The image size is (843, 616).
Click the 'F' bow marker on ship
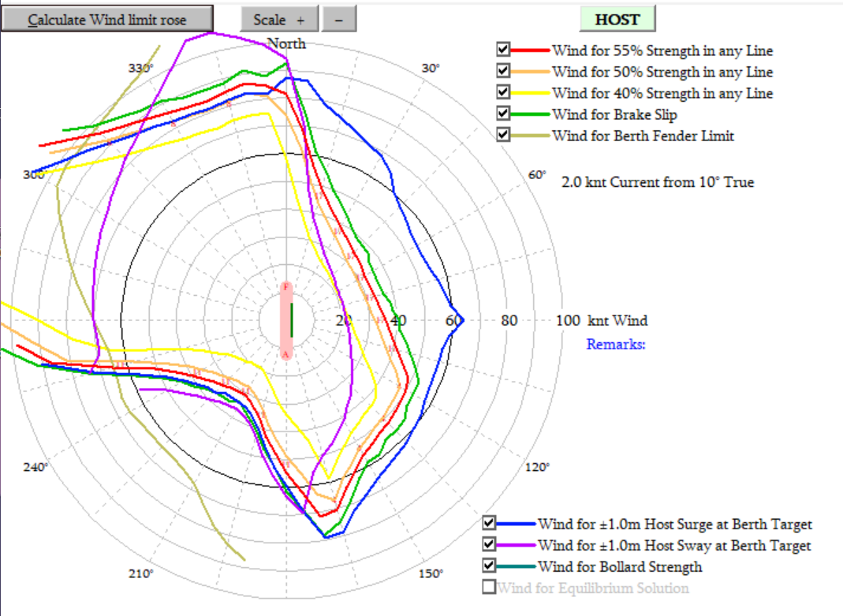click(286, 287)
